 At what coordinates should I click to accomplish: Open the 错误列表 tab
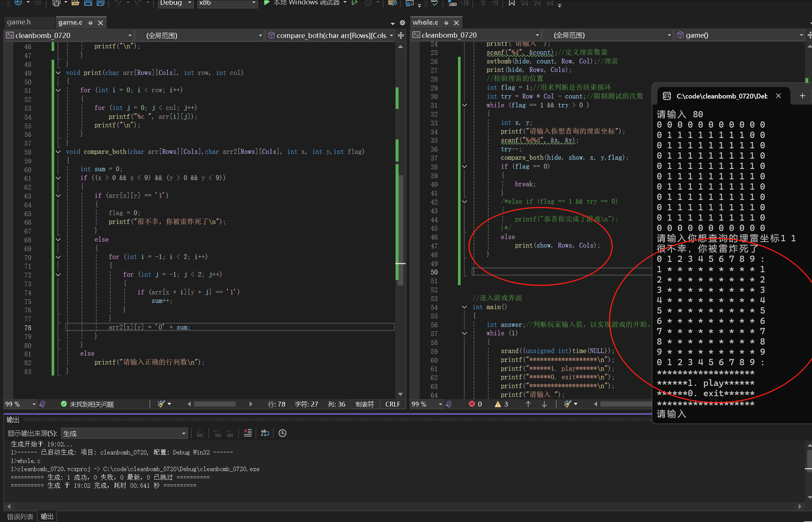tap(20, 516)
